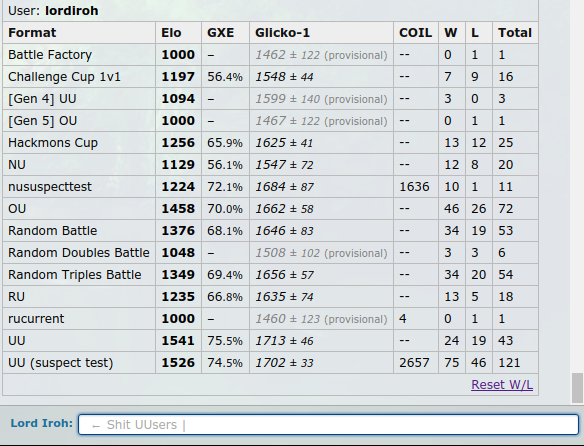This screenshot has height=446, width=584.
Task: Click the Random Doubles Battle cell
Action: pyautogui.click(x=79, y=253)
